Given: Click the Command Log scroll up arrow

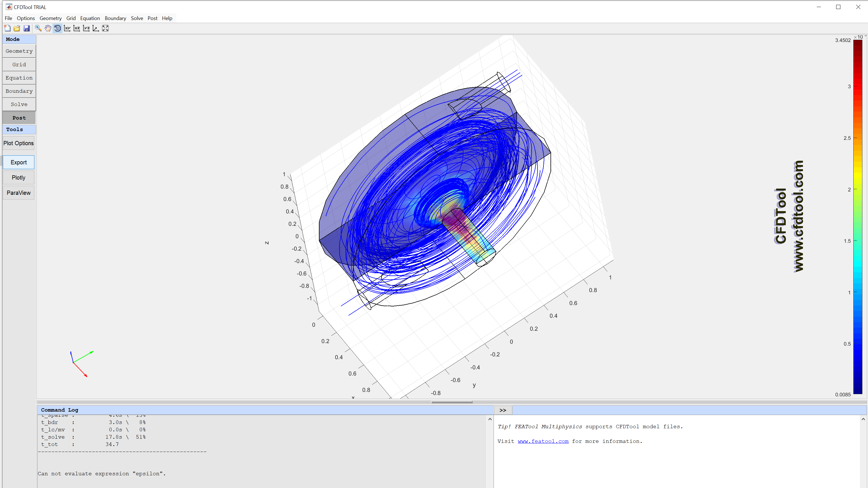Looking at the screenshot, I should click(x=490, y=419).
